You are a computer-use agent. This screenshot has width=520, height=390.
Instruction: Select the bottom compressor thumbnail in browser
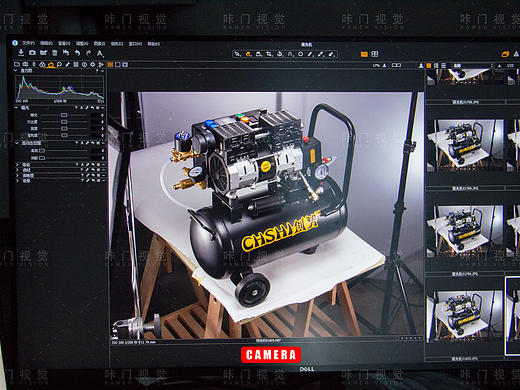click(x=465, y=316)
